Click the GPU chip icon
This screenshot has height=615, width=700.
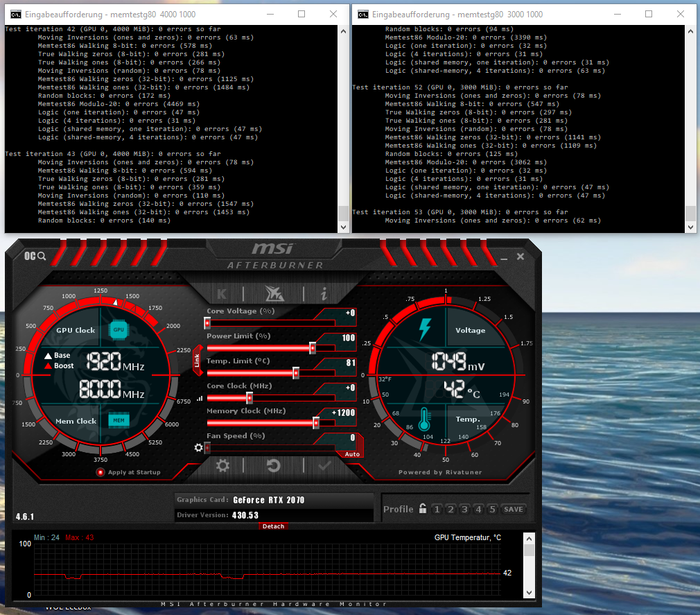[x=119, y=329]
